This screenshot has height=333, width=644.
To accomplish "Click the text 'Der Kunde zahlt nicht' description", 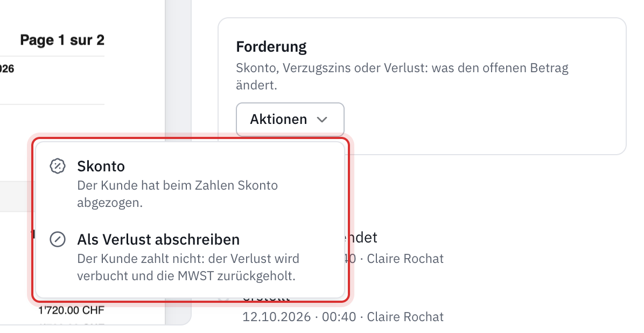I will coord(188,267).
